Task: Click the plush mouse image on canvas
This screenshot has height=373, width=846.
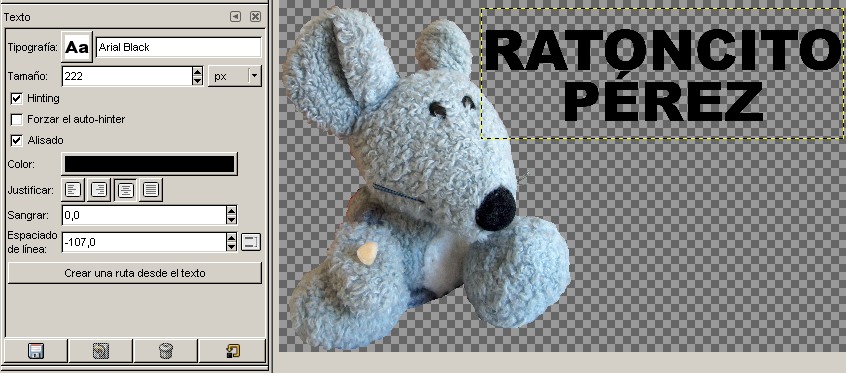Action: point(426,178)
